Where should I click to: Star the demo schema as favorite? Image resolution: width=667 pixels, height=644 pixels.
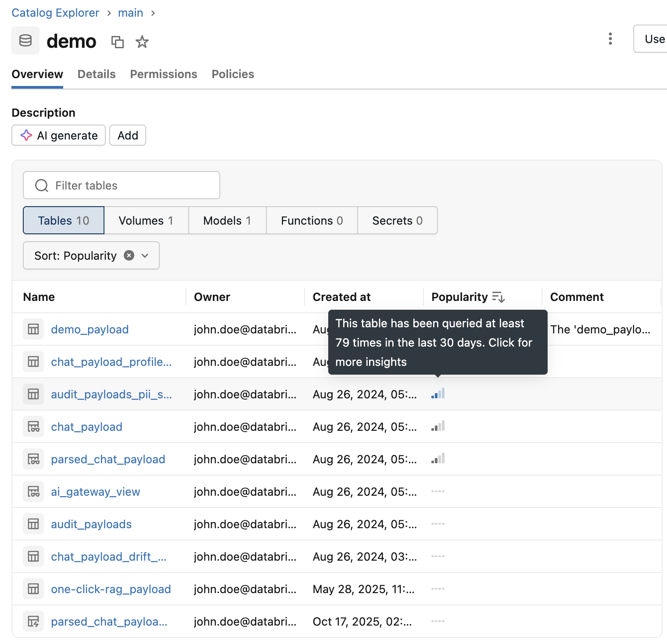pos(142,42)
